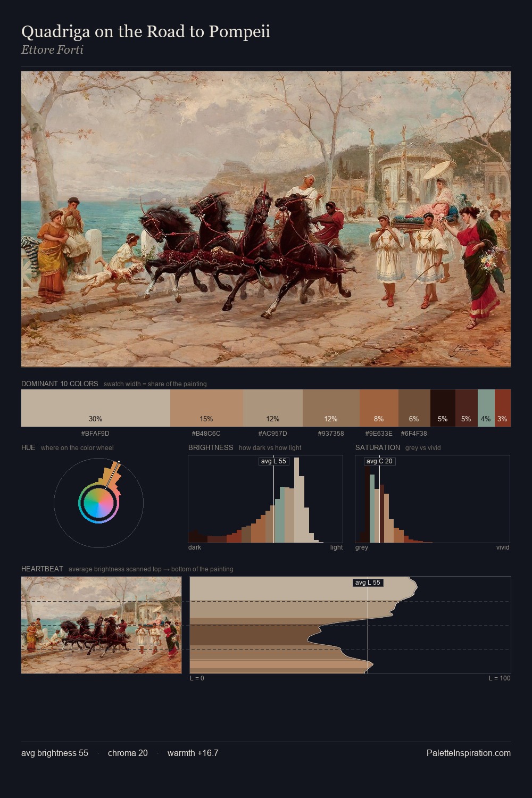
Task: Click the 3% red-brown swatch
Action: 503,408
